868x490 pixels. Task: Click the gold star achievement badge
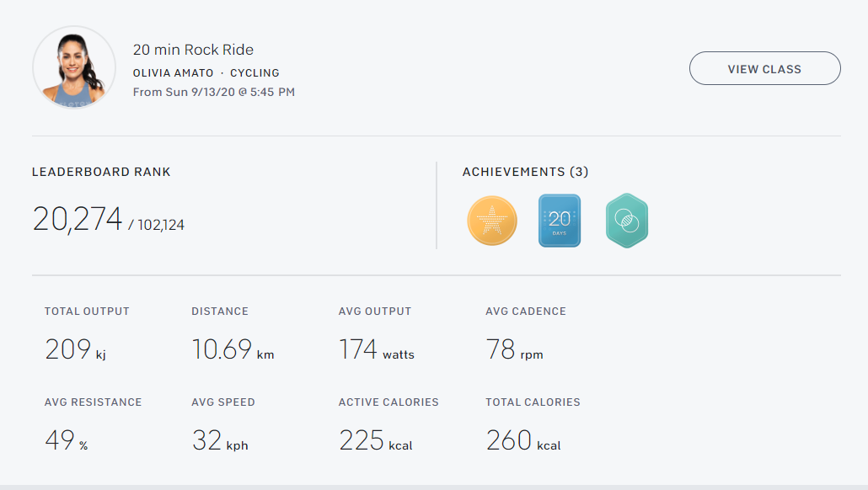pos(492,221)
